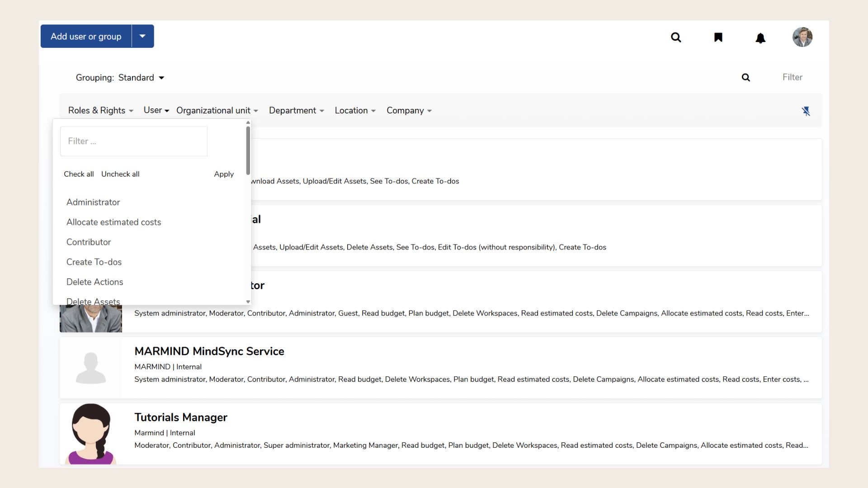
Task: Click the dropdown list scrollbar down arrow
Action: point(248,302)
